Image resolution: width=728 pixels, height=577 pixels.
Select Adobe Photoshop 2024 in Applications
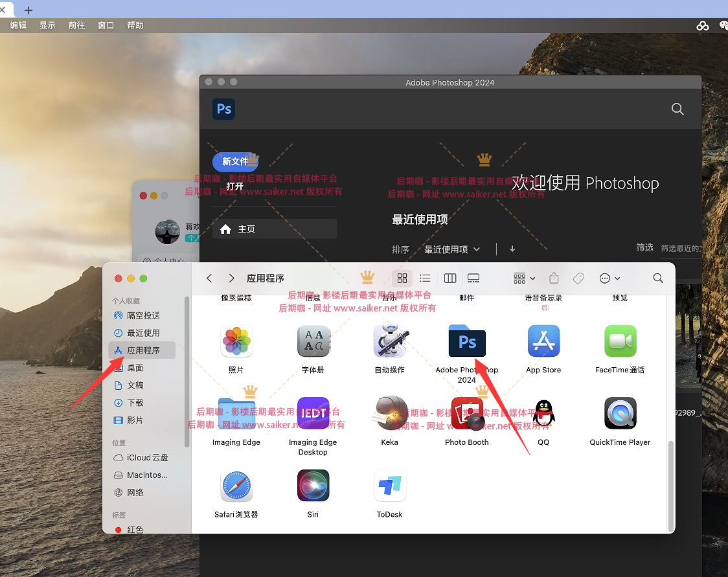(x=467, y=341)
